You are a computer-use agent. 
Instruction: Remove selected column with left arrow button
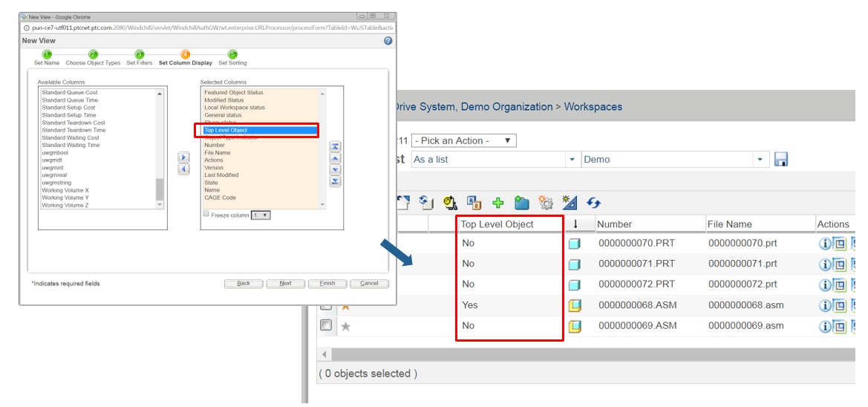click(184, 169)
